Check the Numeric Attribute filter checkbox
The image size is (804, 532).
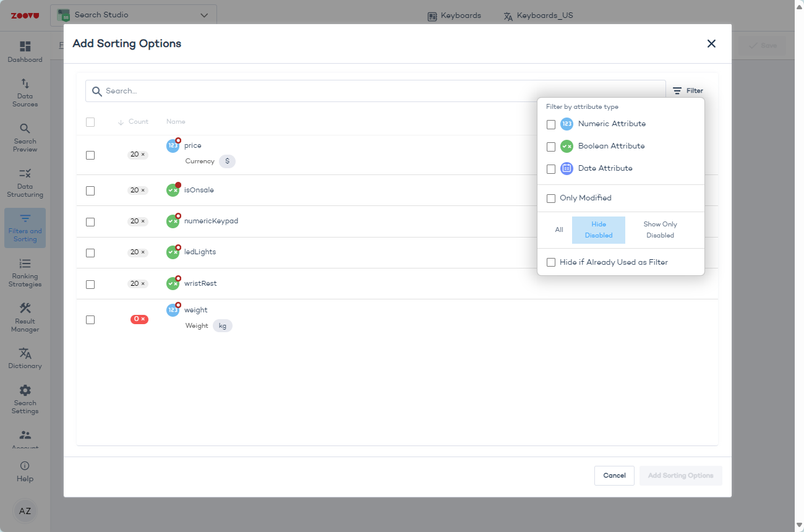pyautogui.click(x=551, y=124)
